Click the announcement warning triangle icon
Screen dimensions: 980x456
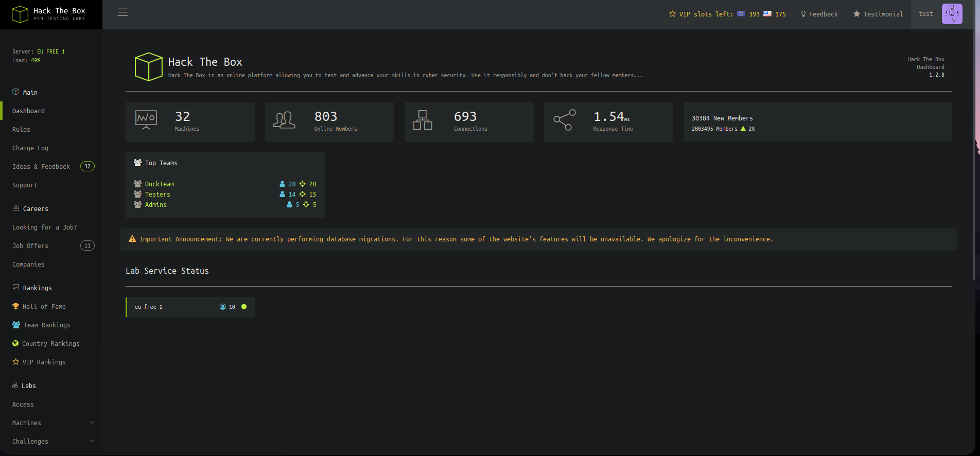132,239
